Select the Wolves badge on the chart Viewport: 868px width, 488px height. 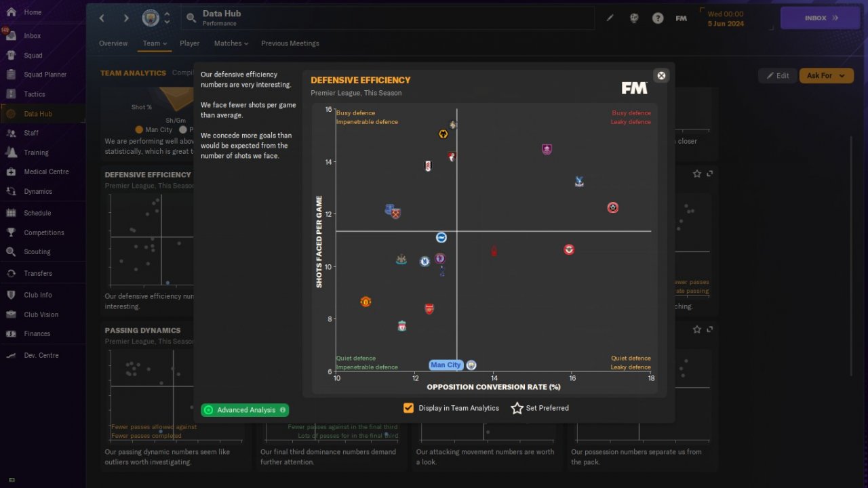pyautogui.click(x=443, y=134)
